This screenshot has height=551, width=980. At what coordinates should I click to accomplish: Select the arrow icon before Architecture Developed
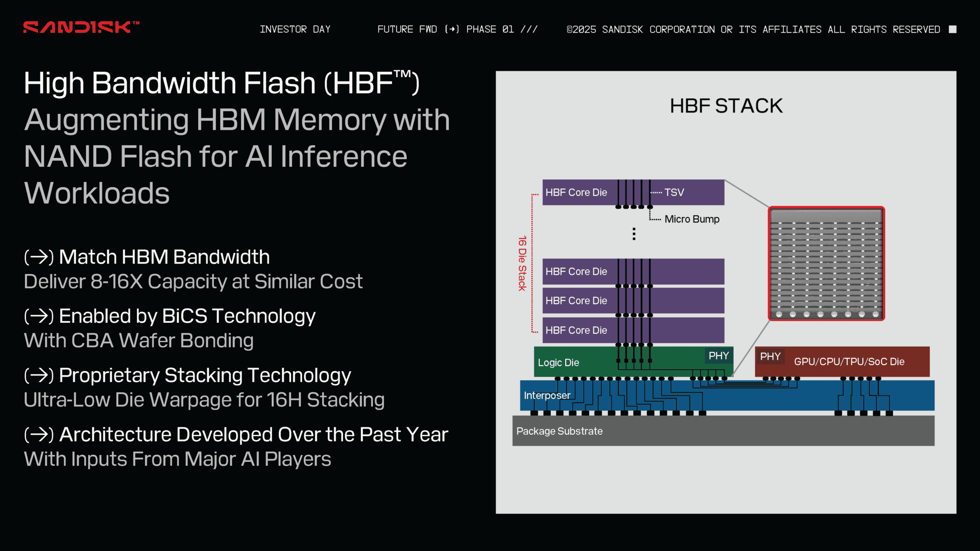click(39, 434)
